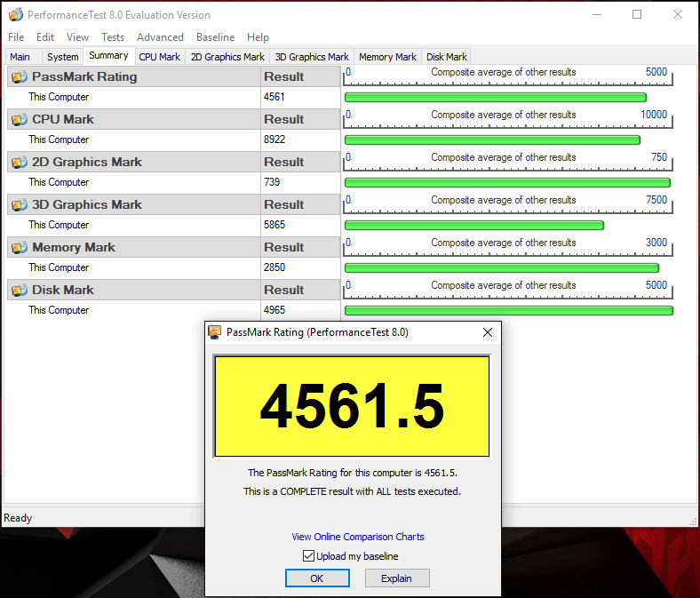The image size is (700, 598).
Task: Select the Memory Mark header label
Action: coord(74,247)
